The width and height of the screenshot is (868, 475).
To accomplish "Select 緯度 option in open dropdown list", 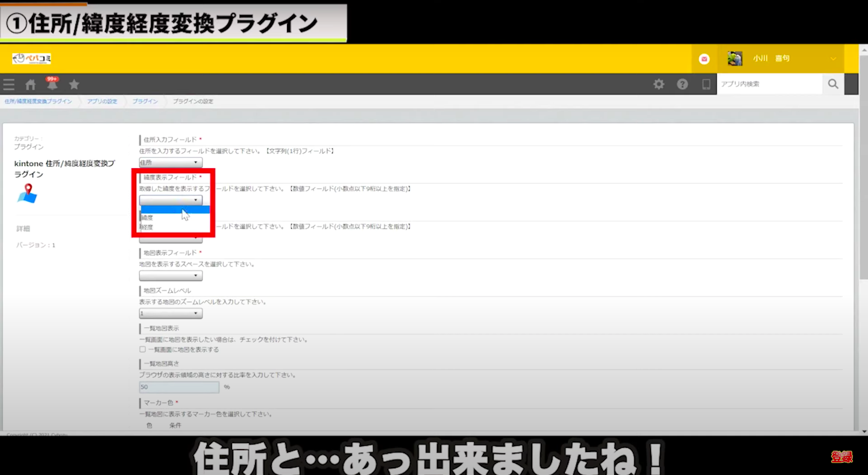I will [x=148, y=218].
